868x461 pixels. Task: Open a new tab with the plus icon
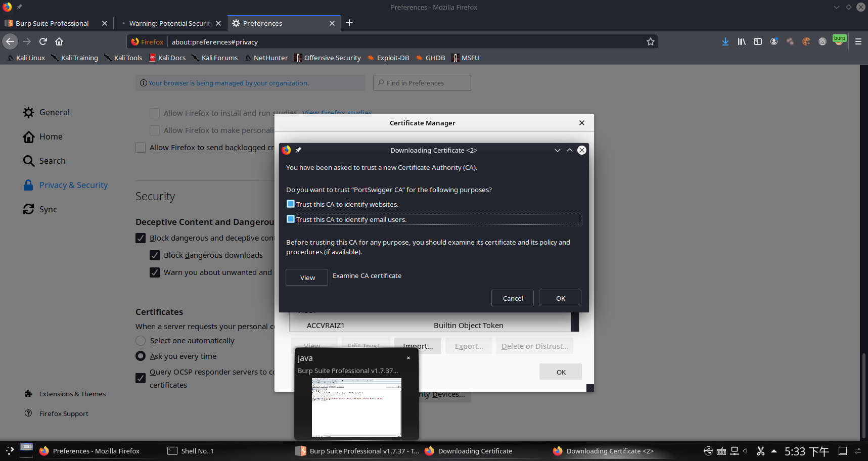[x=349, y=23]
